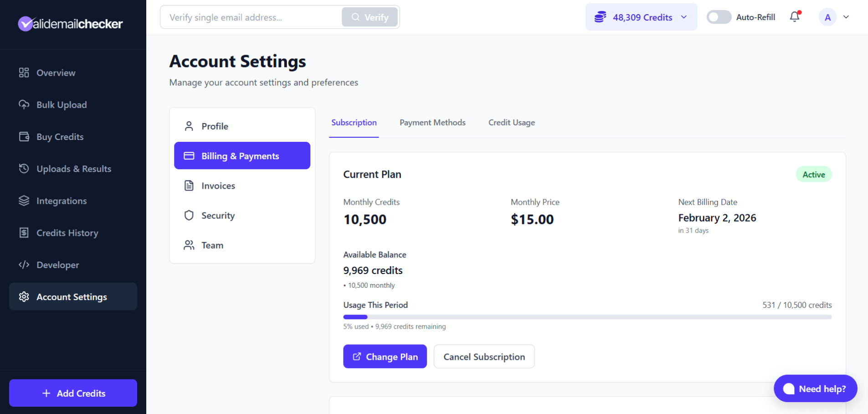Select Invoices in the settings menu

[x=218, y=186]
